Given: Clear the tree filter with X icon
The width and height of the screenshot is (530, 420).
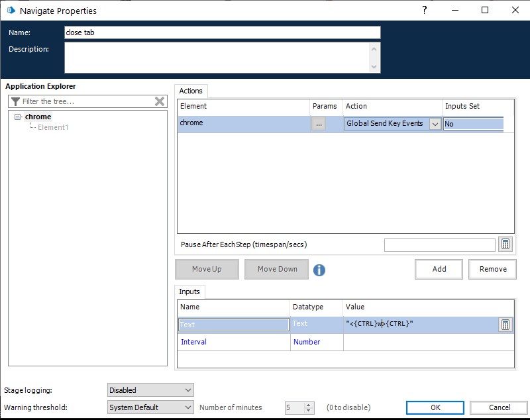Looking at the screenshot, I should pyautogui.click(x=160, y=101).
